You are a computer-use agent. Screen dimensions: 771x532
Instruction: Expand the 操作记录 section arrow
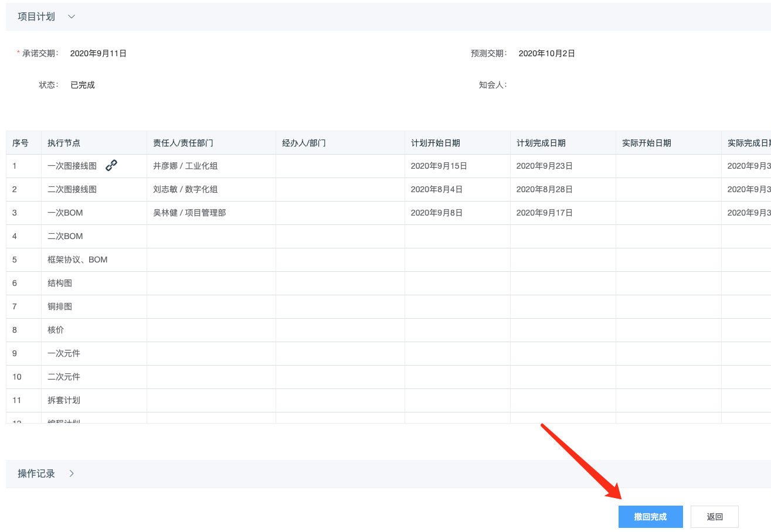click(x=72, y=474)
